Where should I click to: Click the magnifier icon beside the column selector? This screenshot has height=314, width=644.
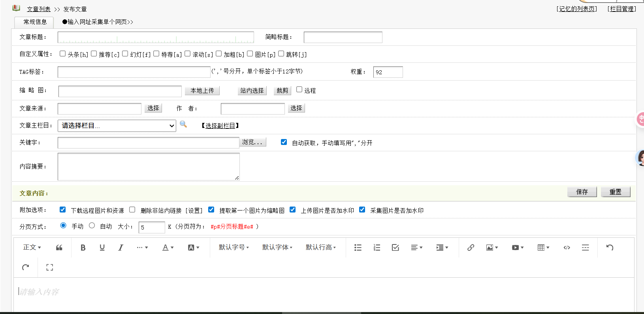(183, 124)
